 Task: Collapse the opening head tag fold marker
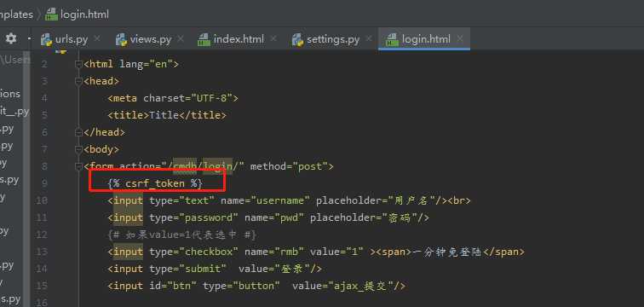click(78, 81)
